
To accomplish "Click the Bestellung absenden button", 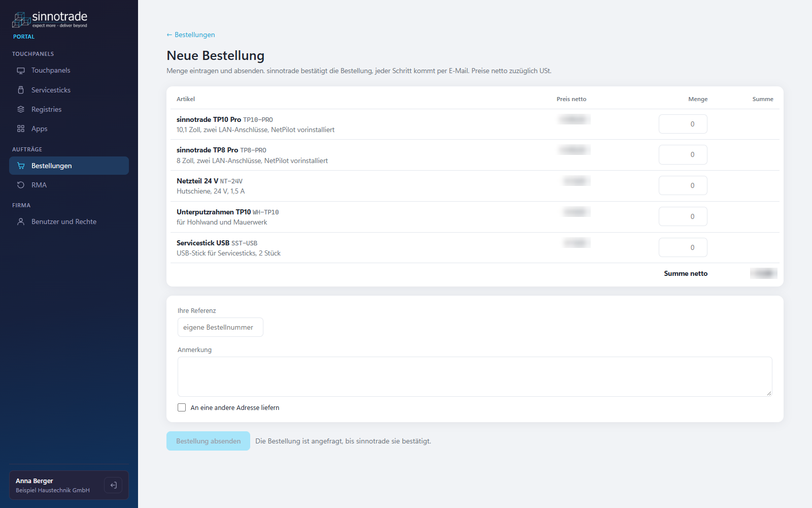I will 208,441.
